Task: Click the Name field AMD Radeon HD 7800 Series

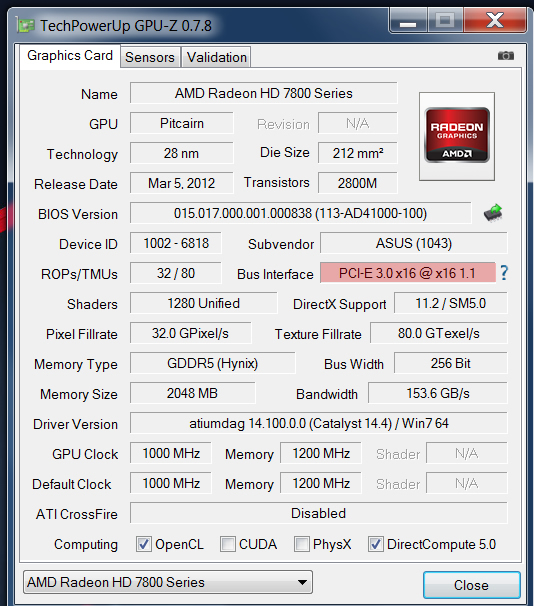Action: point(264,93)
